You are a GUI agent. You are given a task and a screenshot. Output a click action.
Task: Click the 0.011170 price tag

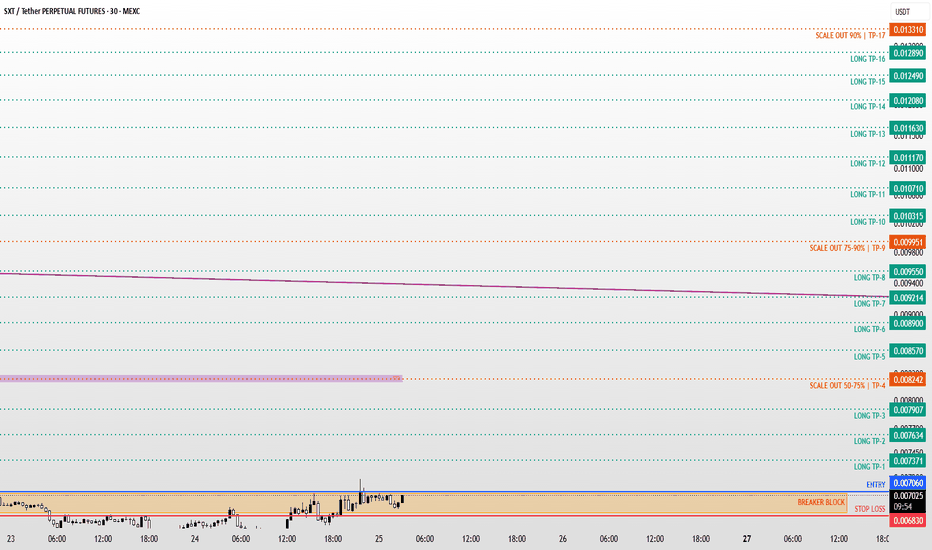(908, 158)
